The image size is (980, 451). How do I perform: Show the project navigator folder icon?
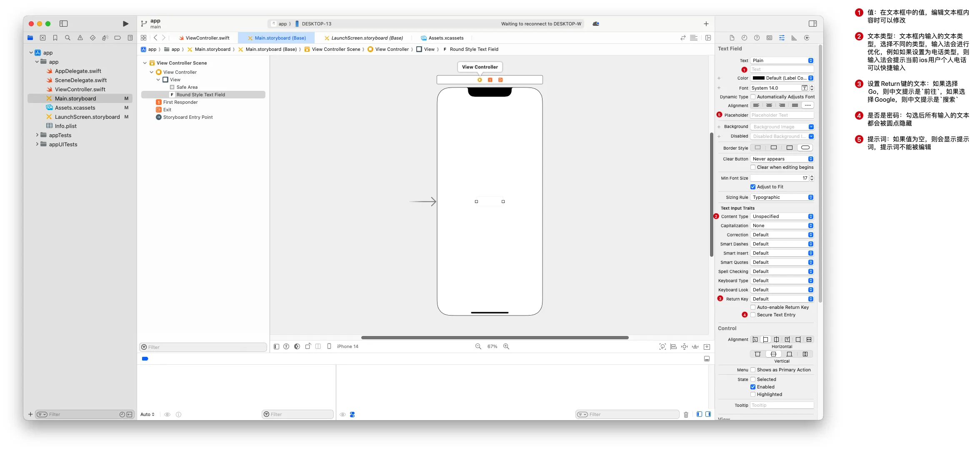coord(30,38)
